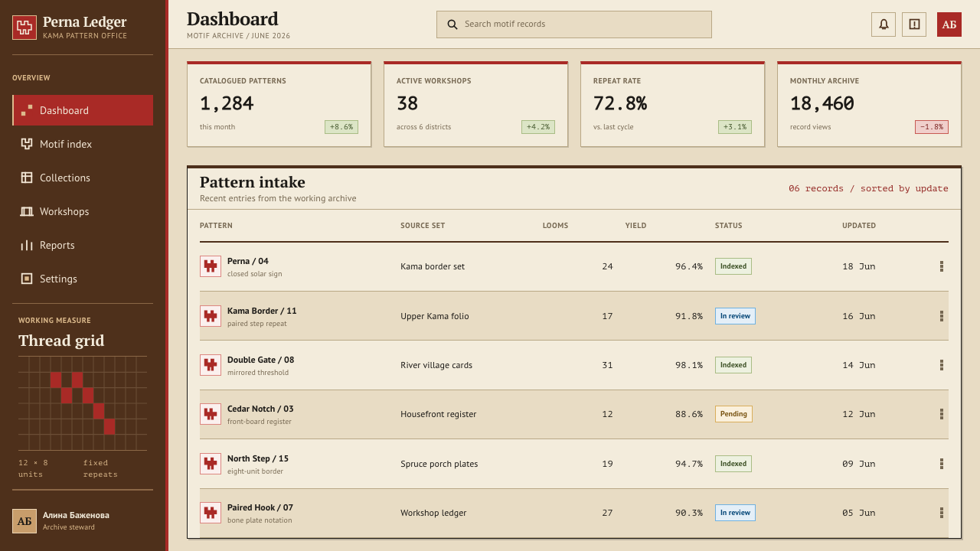
Task: Click the 98.1% yield value
Action: [x=689, y=365]
